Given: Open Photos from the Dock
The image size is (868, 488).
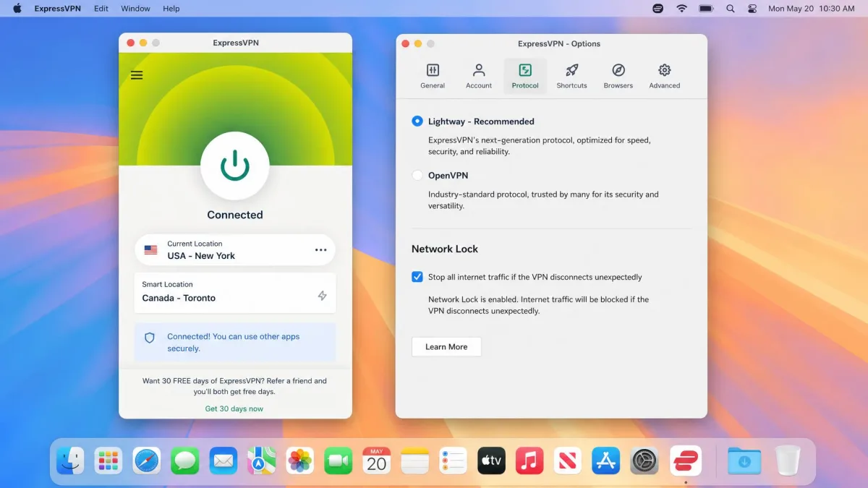Looking at the screenshot, I should 300,460.
